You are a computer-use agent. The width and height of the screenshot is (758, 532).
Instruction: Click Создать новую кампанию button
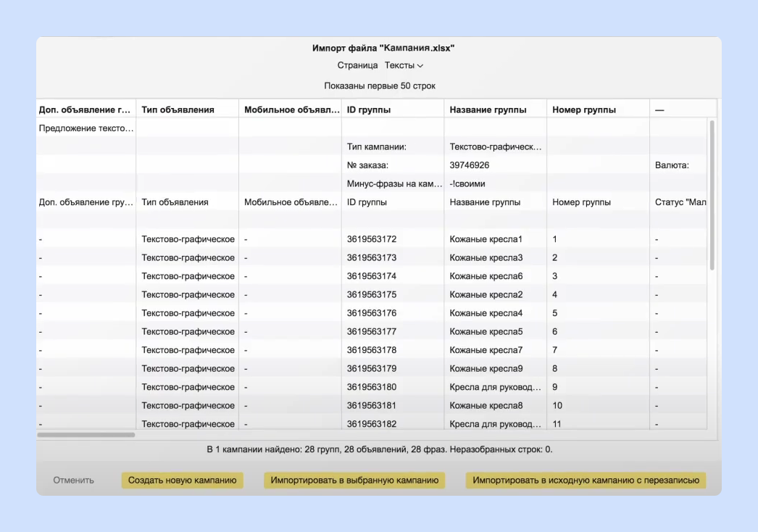click(182, 481)
